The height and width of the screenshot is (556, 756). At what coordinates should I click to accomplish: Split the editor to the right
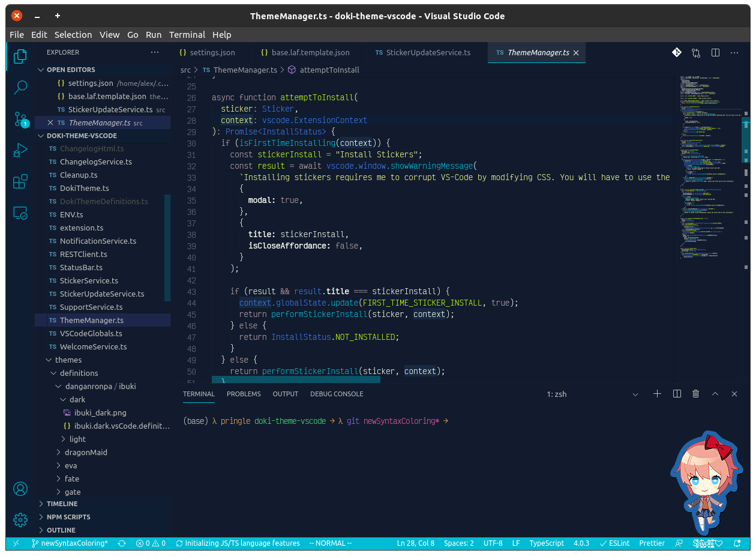click(715, 53)
